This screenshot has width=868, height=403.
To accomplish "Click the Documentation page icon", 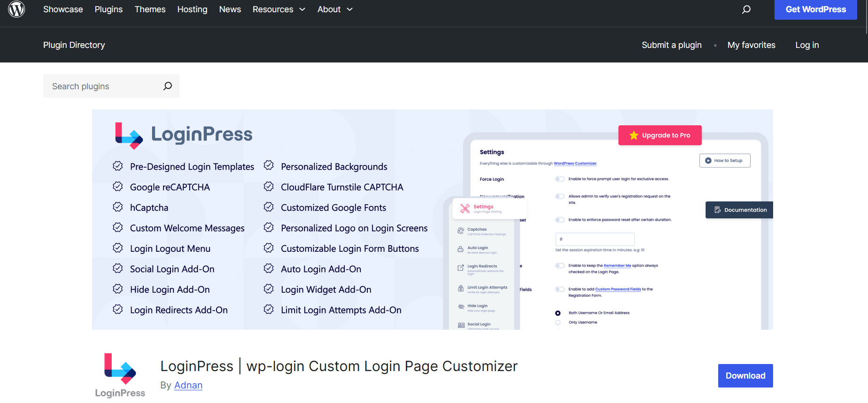I will click(718, 210).
